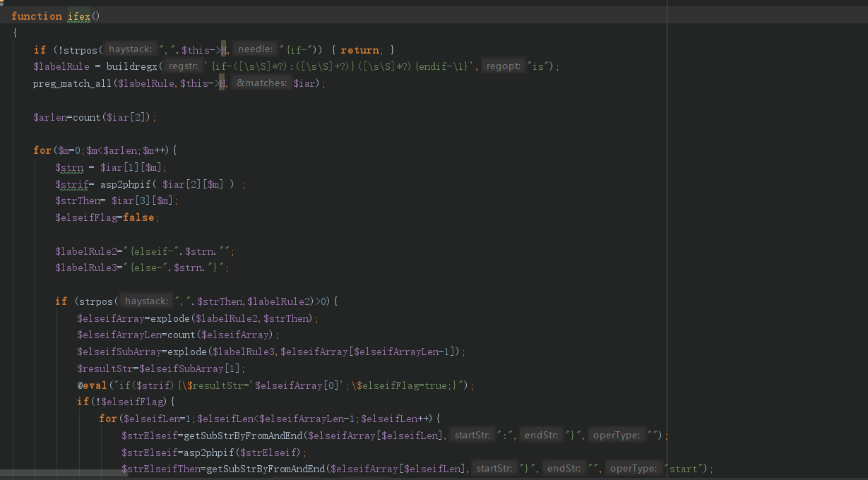The height and width of the screenshot is (480, 868).
Task: Click haystack: hint in strpos $strThen line
Action: tap(148, 301)
